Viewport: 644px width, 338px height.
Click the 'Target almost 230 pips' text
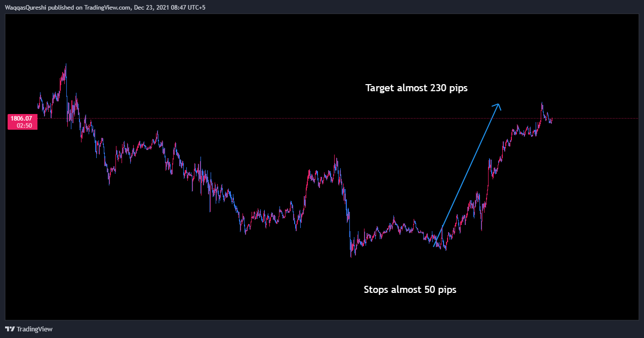[x=416, y=88]
